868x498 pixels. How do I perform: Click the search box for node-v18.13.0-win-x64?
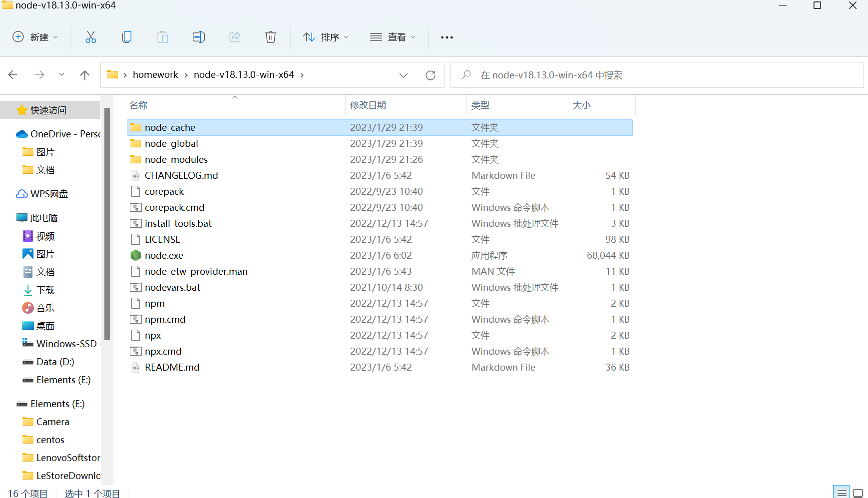point(656,75)
